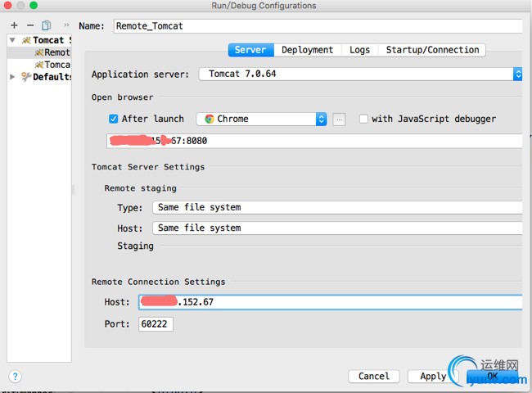Add a new configuration with plus icon
This screenshot has height=393, width=532.
click(14, 25)
